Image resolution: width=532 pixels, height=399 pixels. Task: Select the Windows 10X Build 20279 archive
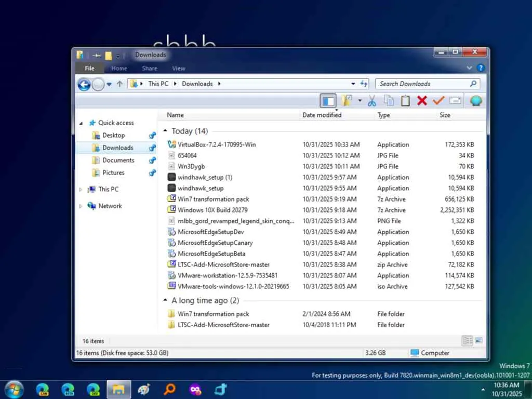point(212,210)
